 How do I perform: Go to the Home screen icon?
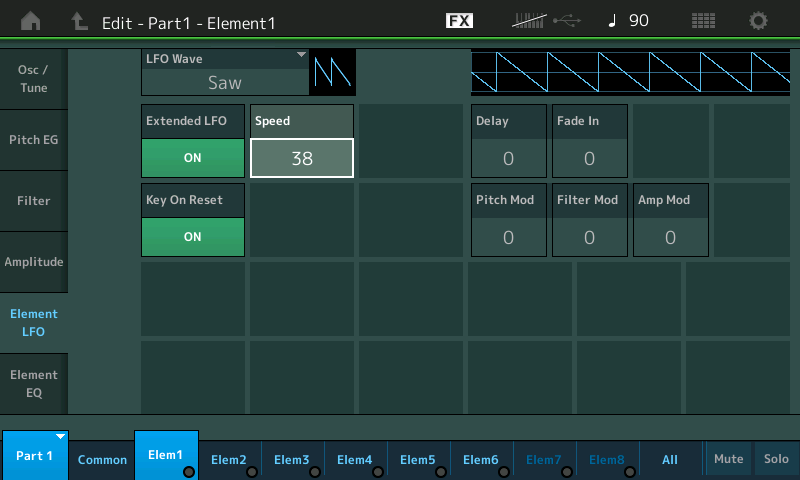coord(32,21)
